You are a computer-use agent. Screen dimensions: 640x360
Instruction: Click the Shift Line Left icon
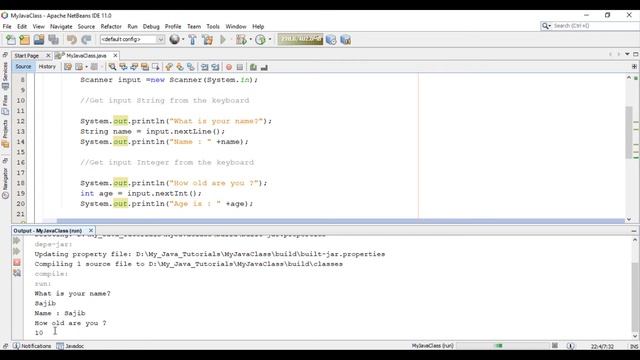[x=204, y=67]
